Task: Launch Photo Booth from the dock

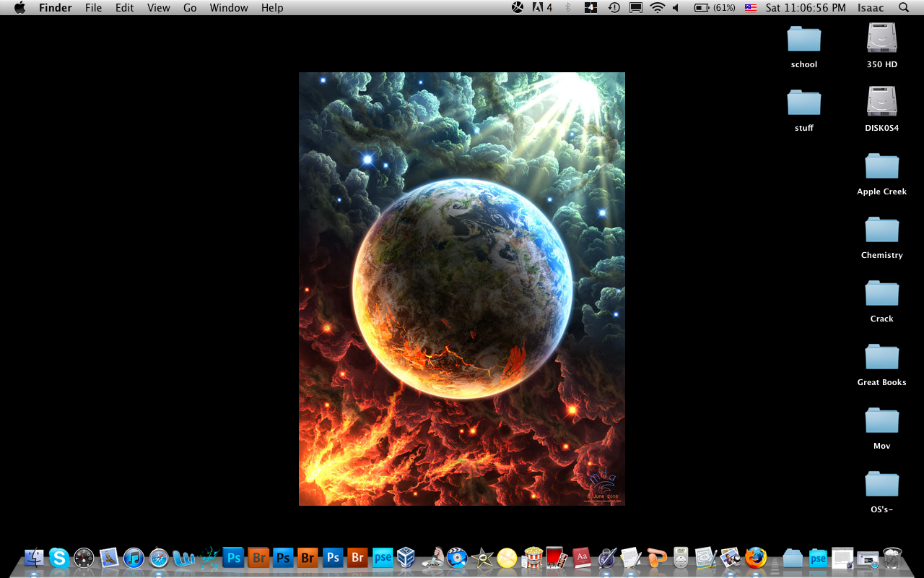Action: [554, 558]
